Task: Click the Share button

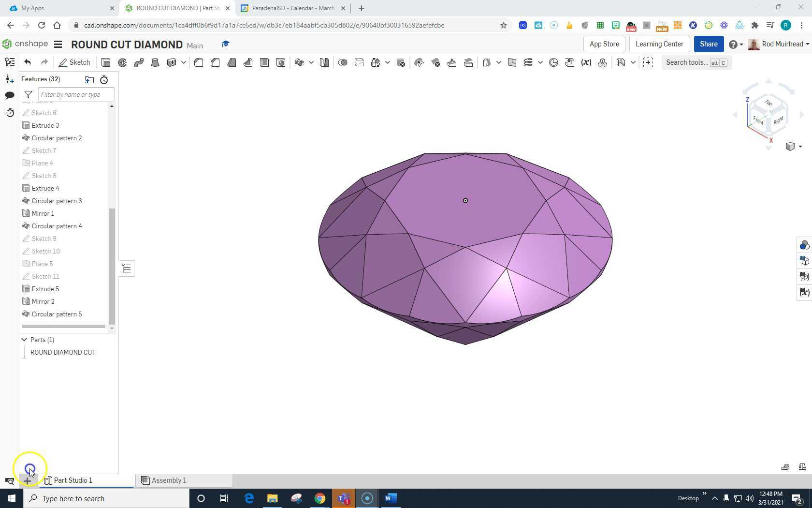Action: pos(708,44)
